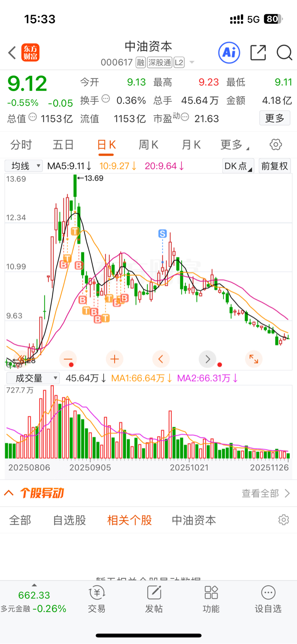This screenshot has width=297, height=644.
Task: Click the 前复权 adjustment button
Action: pyautogui.click(x=275, y=166)
